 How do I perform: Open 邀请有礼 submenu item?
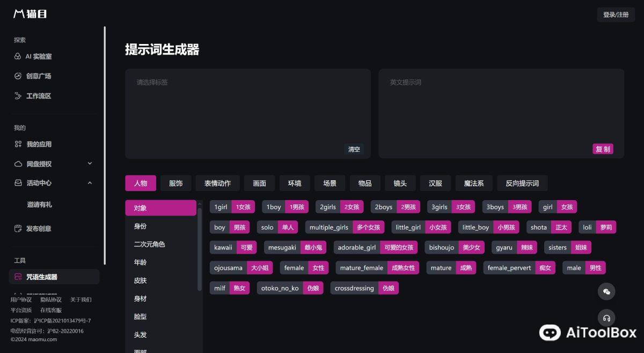click(40, 204)
